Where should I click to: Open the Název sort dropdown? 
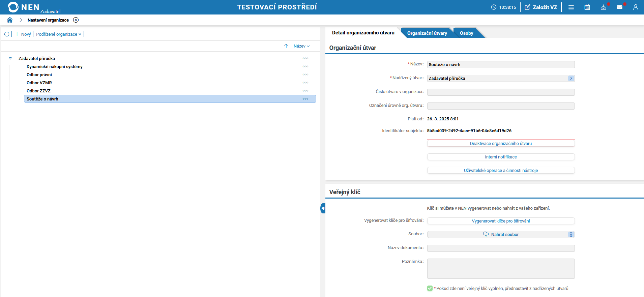301,46
